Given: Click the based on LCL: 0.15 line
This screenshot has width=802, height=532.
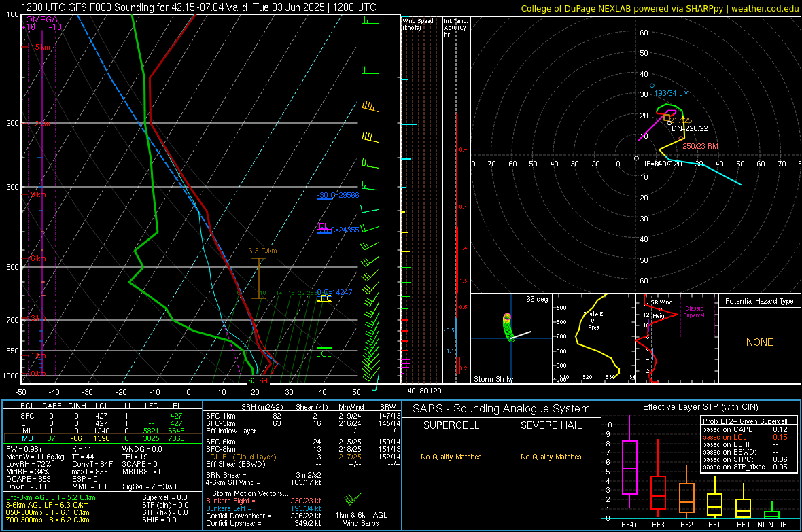Looking at the screenshot, I should click(x=745, y=437).
